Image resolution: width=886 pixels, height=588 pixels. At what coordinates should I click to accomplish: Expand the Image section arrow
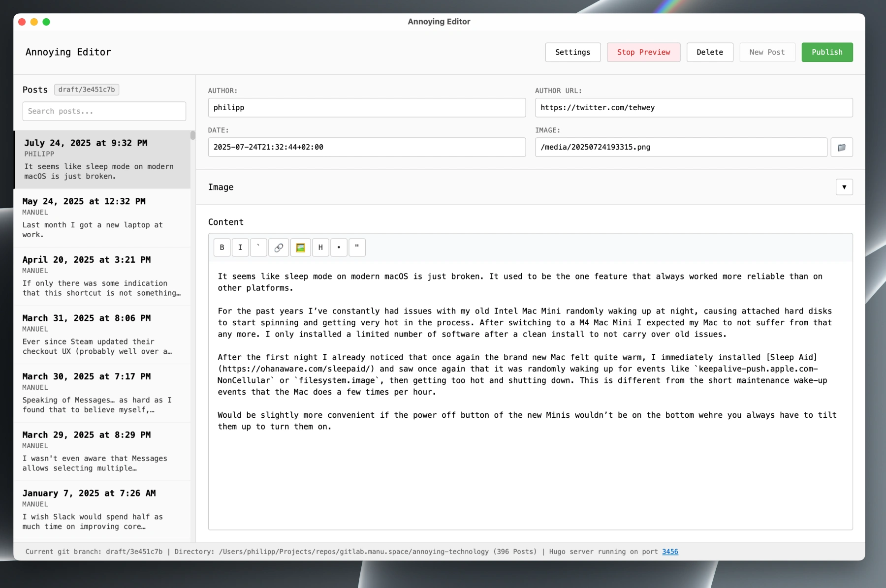pos(844,187)
